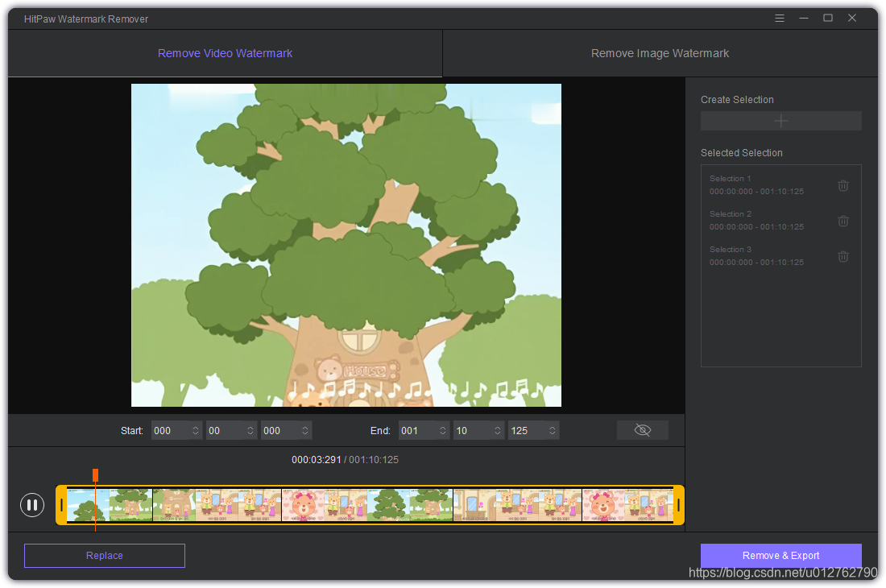This screenshot has height=588, width=886.
Task: Pause the video playback
Action: [x=32, y=504]
